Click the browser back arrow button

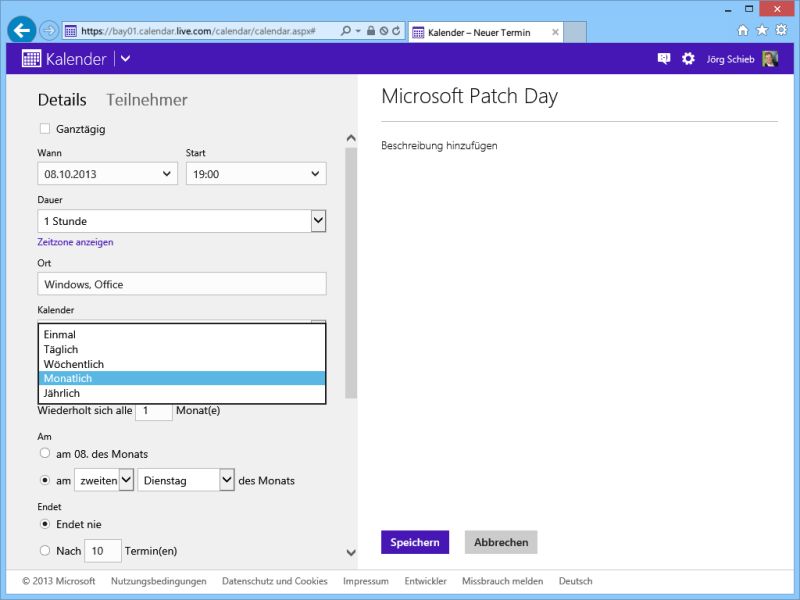pyautogui.click(x=21, y=30)
